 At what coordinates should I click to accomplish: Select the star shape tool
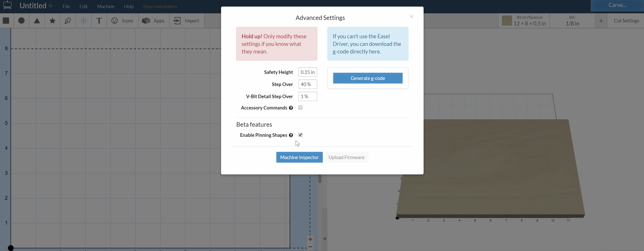[52, 21]
